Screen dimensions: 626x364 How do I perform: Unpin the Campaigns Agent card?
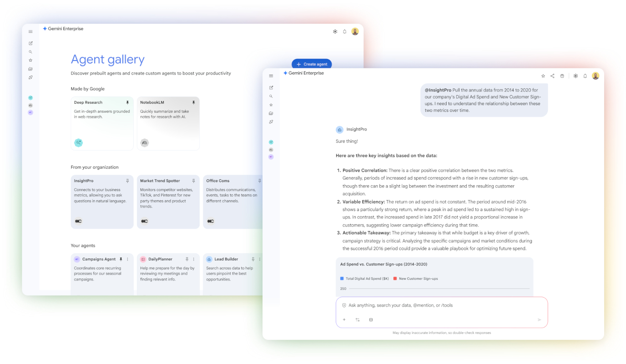pos(121,259)
